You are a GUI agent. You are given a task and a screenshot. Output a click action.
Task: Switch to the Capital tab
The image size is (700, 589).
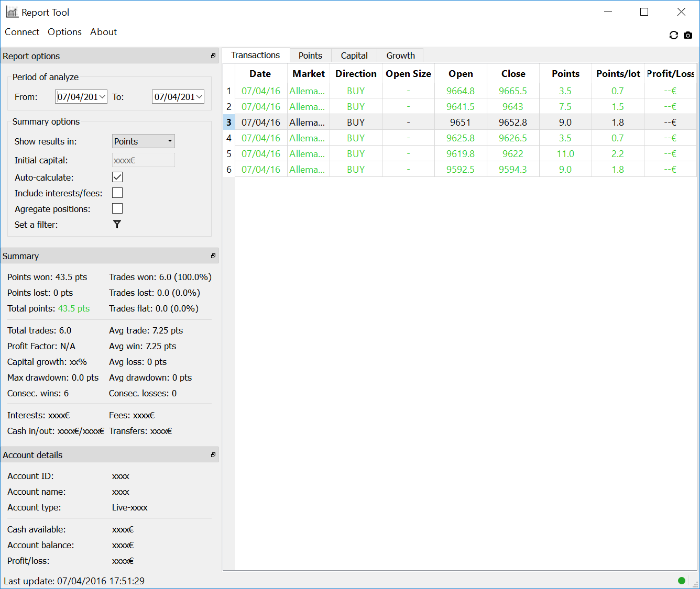[x=354, y=55]
